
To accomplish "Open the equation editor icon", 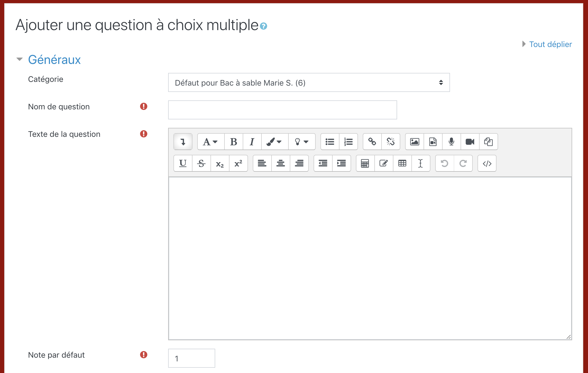I will point(365,164).
